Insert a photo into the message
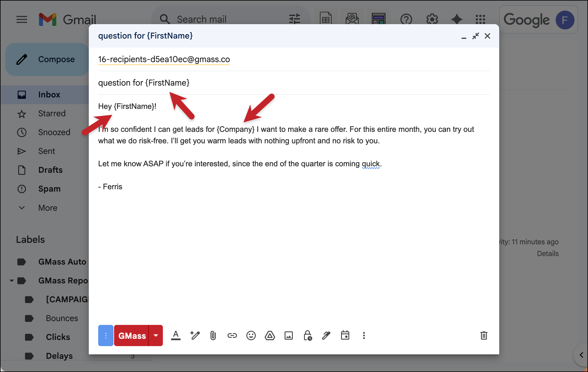Image resolution: width=588 pixels, height=372 pixels. coord(288,336)
